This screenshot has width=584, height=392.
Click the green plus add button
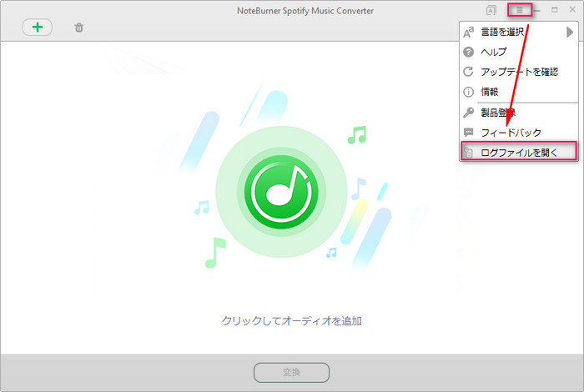pyautogui.click(x=38, y=28)
